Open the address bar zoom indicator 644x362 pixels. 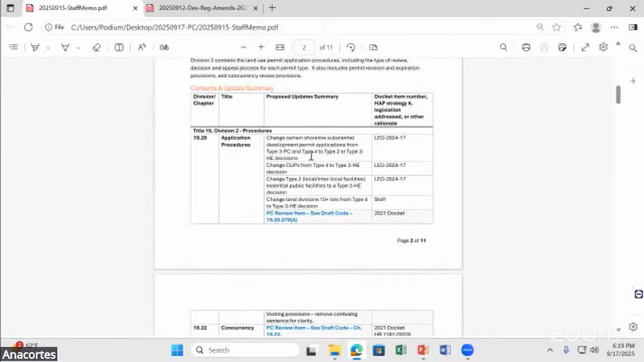click(x=540, y=27)
